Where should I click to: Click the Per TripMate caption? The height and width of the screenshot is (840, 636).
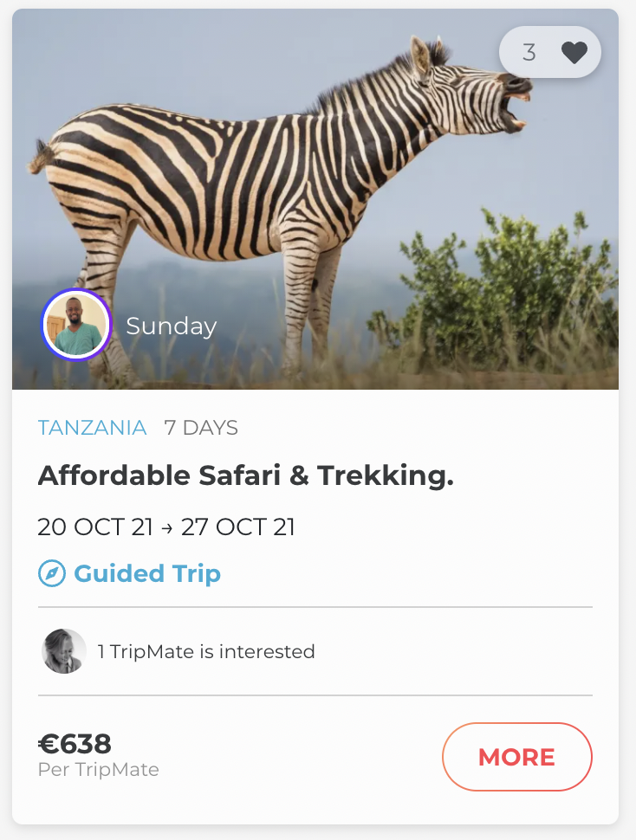tap(99, 770)
